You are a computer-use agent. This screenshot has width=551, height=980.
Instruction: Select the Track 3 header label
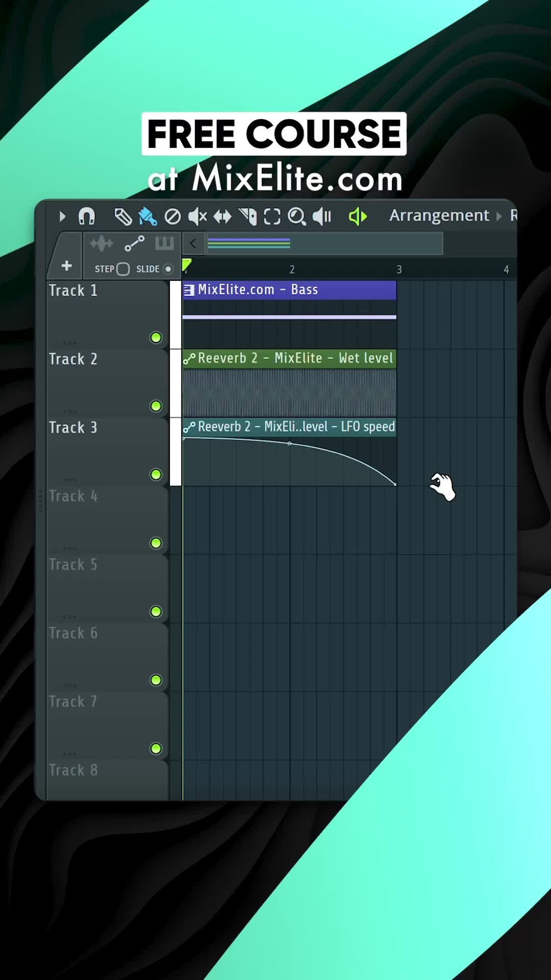[73, 427]
